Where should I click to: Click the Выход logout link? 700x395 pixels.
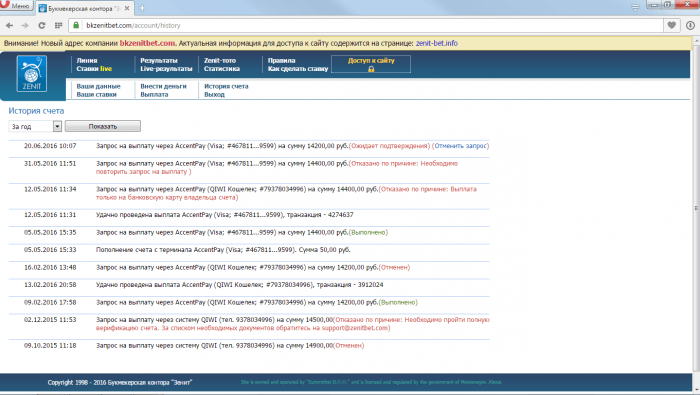coord(214,95)
